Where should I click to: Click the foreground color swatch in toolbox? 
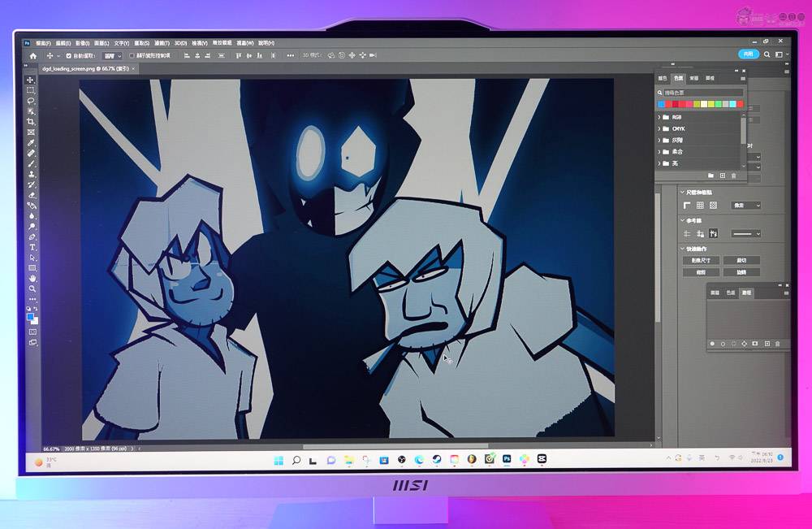pyautogui.click(x=31, y=317)
